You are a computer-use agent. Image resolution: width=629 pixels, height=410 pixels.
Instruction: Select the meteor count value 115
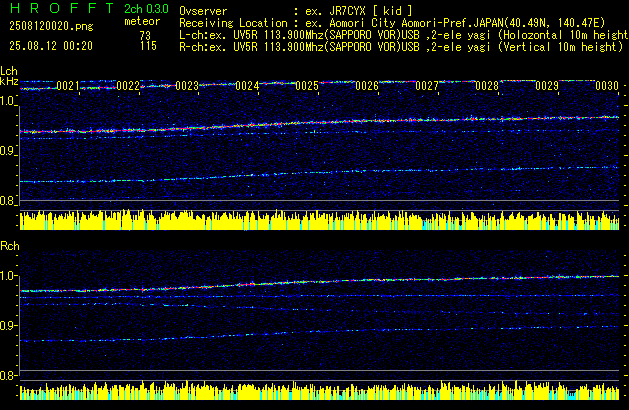[x=148, y=46]
